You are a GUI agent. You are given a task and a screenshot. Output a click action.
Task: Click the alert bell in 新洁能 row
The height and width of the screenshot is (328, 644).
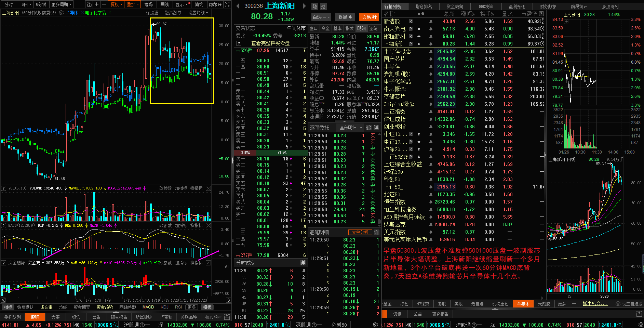[431, 21]
